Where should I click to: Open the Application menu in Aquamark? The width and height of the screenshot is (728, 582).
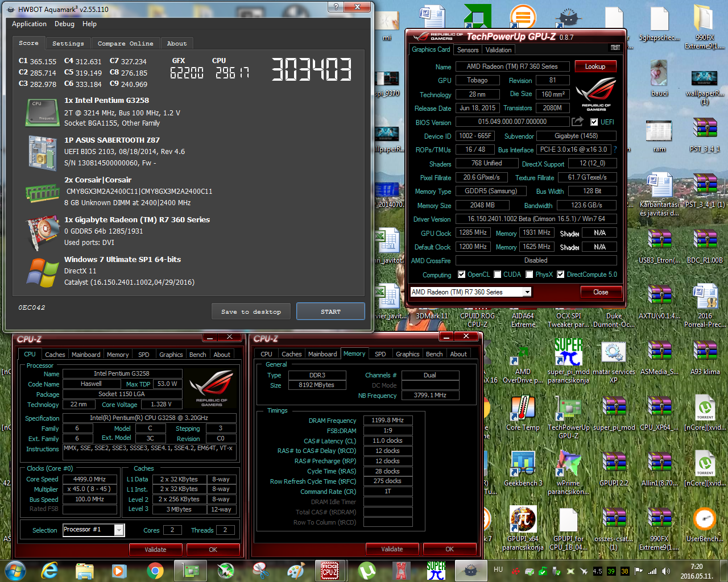click(29, 24)
